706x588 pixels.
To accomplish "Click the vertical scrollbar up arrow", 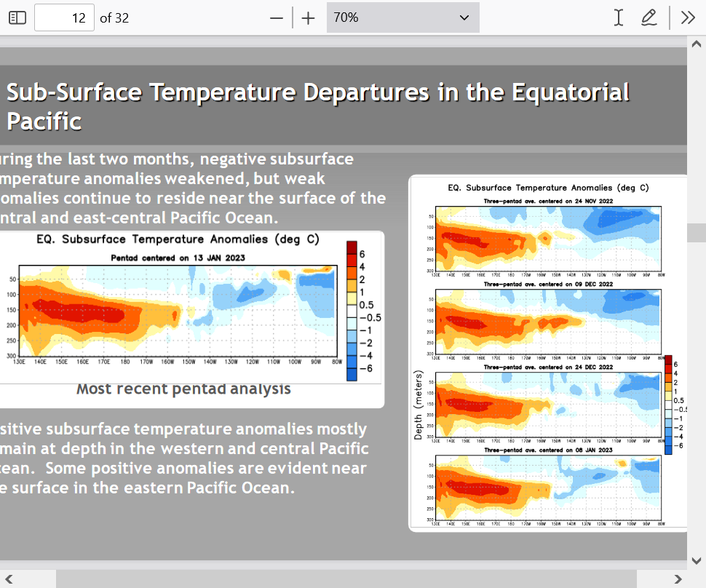I will tap(696, 44).
